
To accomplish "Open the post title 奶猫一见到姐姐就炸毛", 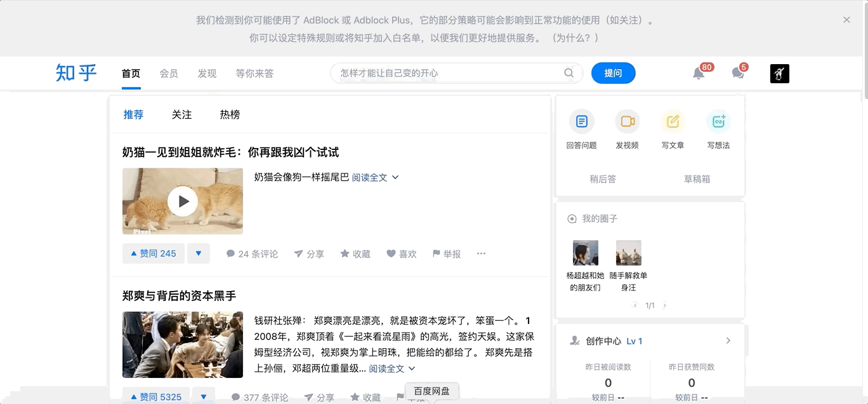I will click(230, 152).
